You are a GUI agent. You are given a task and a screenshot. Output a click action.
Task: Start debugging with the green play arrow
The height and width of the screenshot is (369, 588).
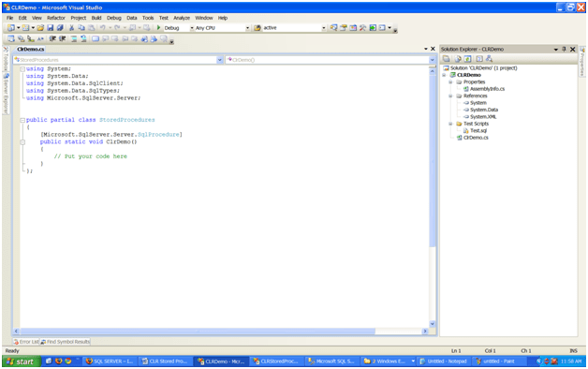(x=158, y=28)
